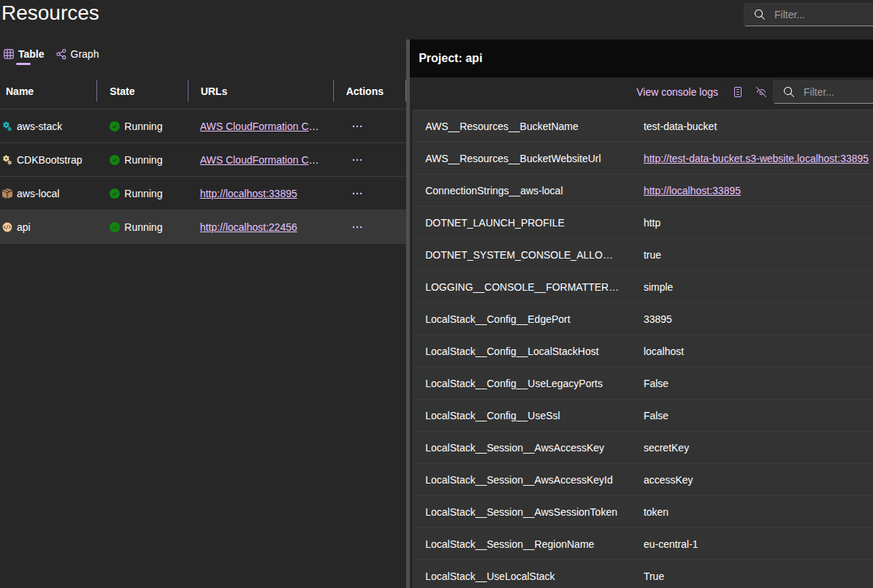Open the actions menu for api
The height and width of the screenshot is (588, 873).
(357, 226)
